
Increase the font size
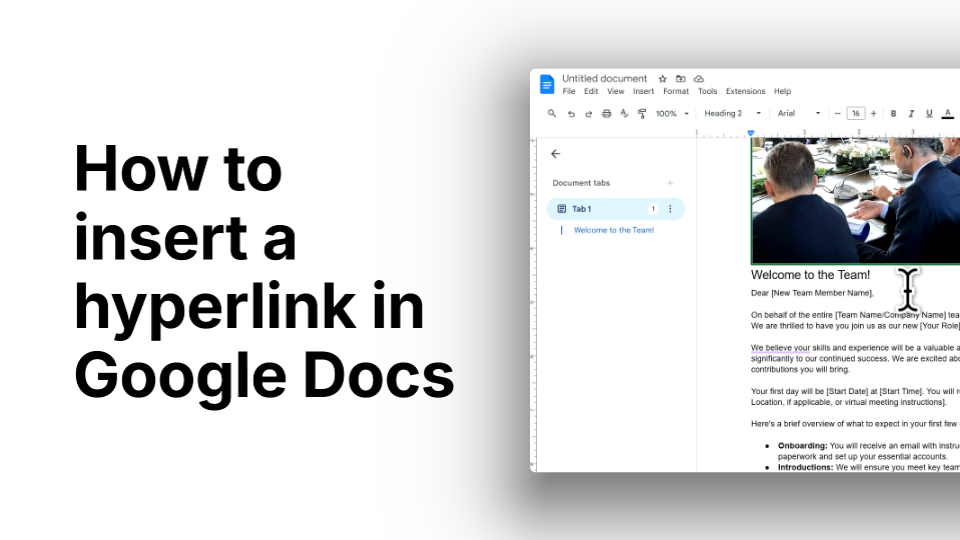(874, 113)
